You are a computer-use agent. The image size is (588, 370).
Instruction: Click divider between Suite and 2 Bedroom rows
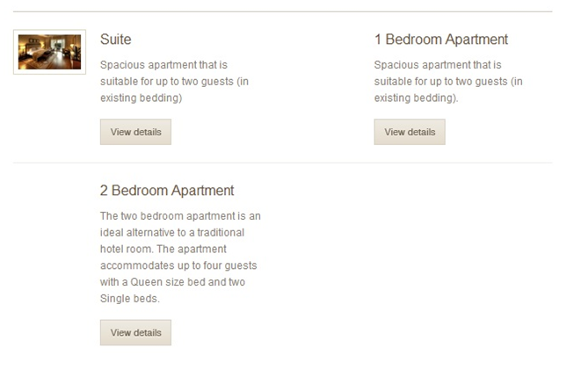283,163
